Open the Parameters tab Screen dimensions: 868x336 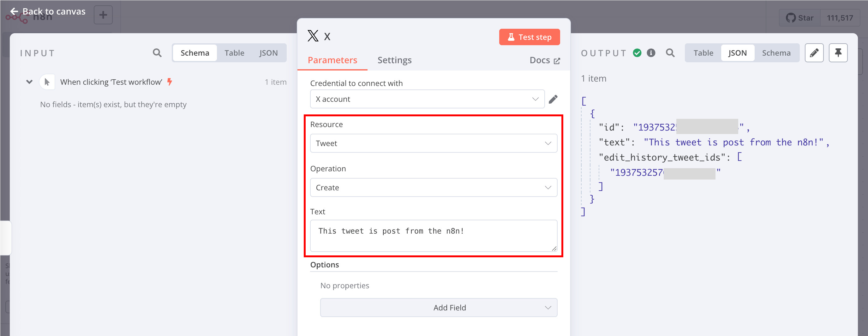pos(332,60)
